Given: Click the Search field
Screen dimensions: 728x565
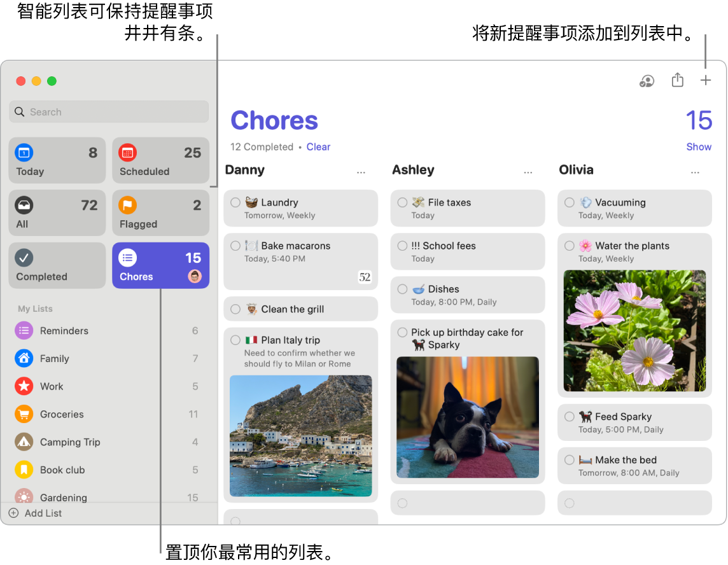Looking at the screenshot, I should [x=109, y=112].
